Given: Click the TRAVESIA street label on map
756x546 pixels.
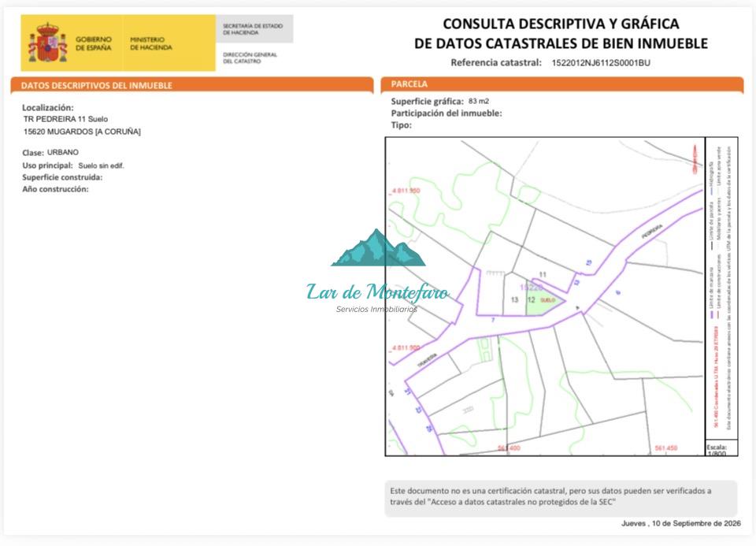Looking at the screenshot, I should coord(427,360).
